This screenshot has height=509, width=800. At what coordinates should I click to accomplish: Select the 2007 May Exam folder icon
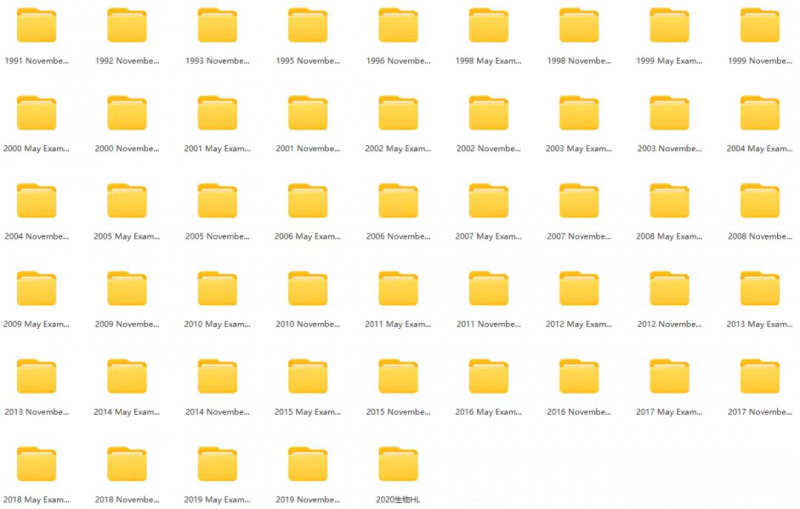pos(488,200)
